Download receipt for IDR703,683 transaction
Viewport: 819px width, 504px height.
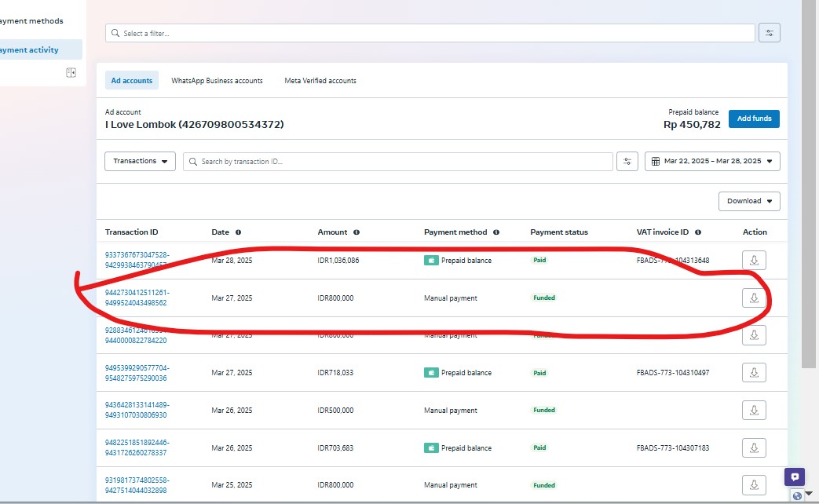click(x=754, y=448)
